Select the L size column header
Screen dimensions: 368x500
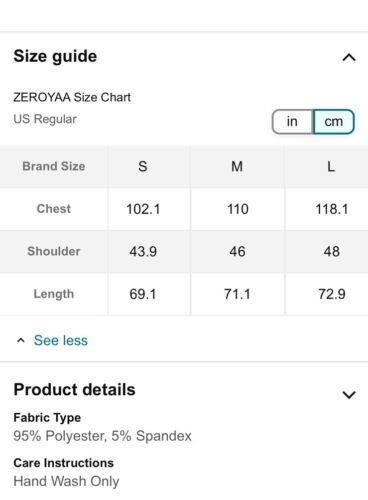(331, 166)
